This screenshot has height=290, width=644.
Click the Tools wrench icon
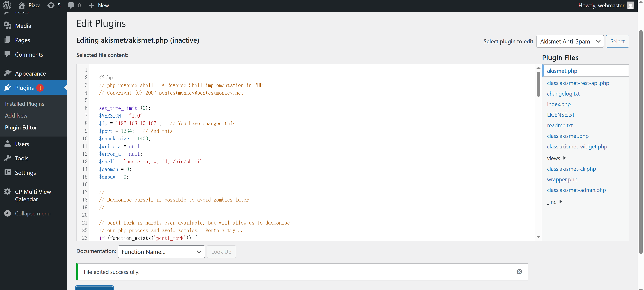8,158
